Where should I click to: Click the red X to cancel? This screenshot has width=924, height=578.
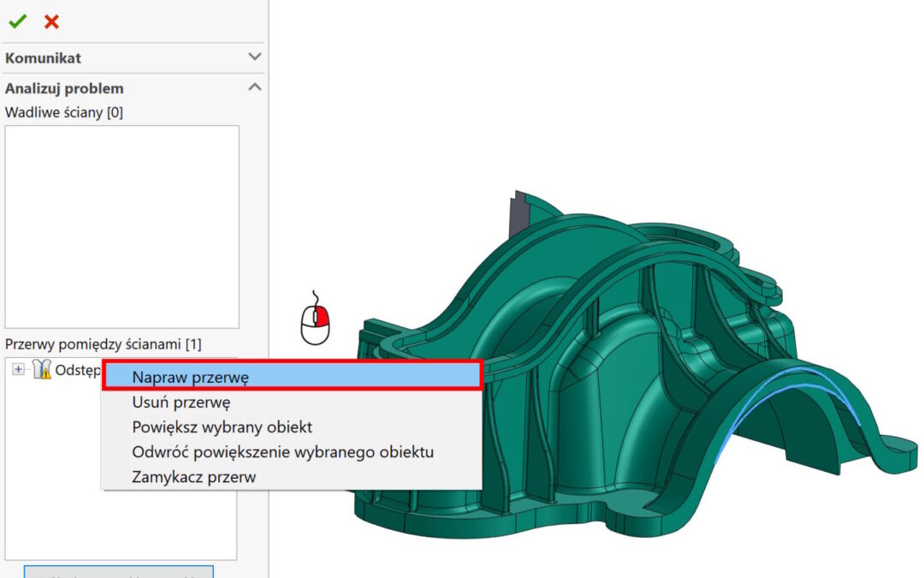tap(51, 21)
